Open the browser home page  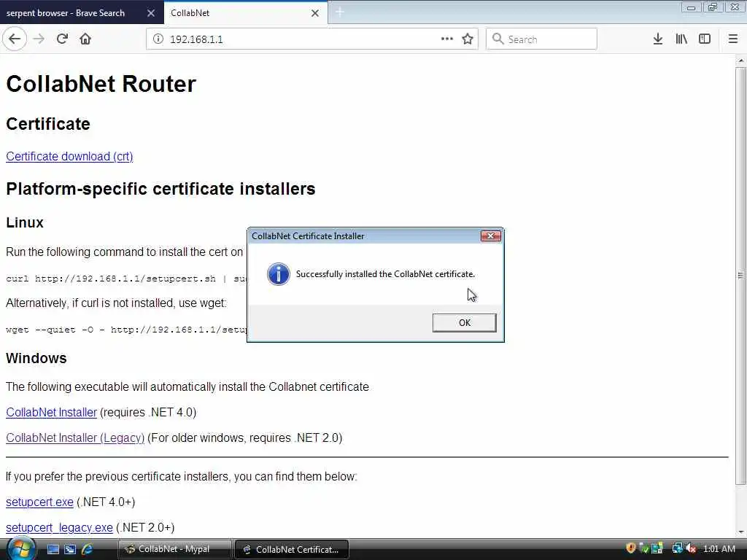coord(85,39)
